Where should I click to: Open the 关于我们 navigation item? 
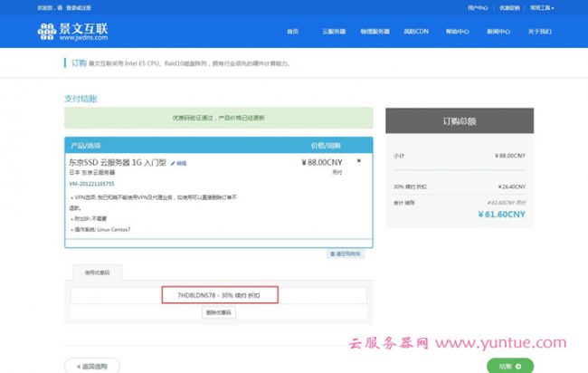coord(540,32)
